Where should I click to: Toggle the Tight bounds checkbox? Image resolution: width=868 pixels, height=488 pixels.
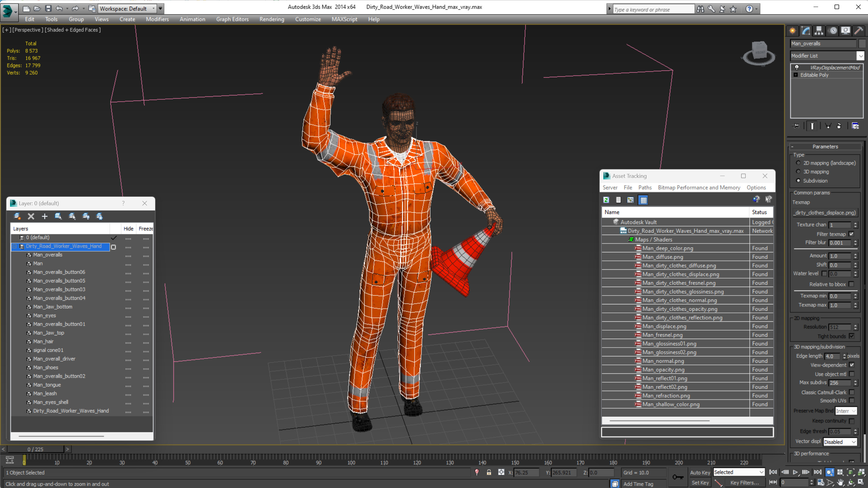[x=852, y=336]
